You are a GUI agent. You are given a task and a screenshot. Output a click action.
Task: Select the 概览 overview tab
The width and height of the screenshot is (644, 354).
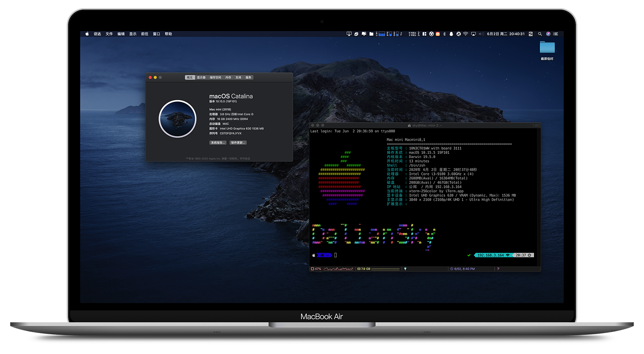[x=190, y=77]
